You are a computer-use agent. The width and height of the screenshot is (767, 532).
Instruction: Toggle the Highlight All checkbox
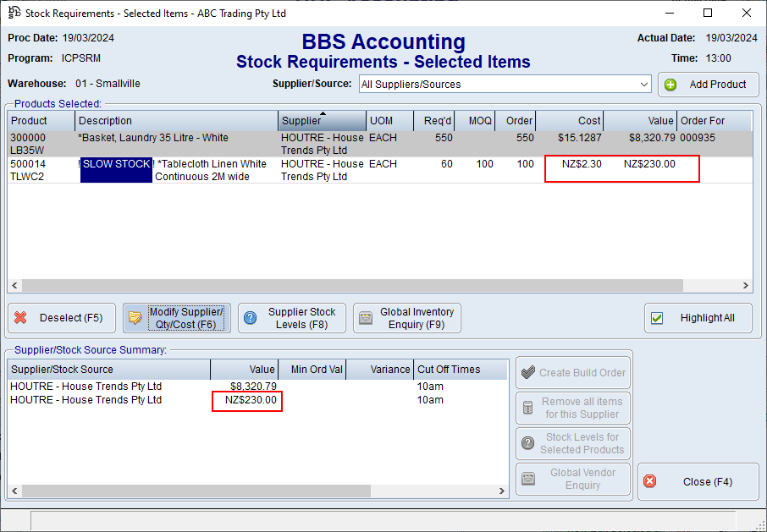point(657,319)
